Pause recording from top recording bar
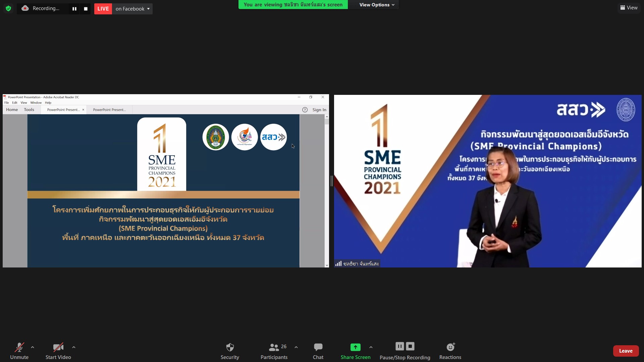This screenshot has width=644, height=362. pyautogui.click(x=74, y=9)
